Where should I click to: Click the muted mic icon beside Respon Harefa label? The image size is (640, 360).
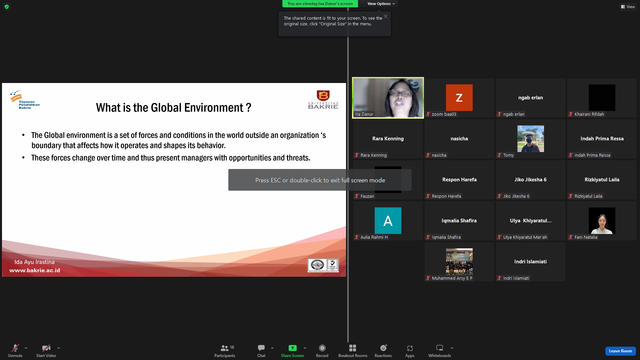[x=428, y=196]
